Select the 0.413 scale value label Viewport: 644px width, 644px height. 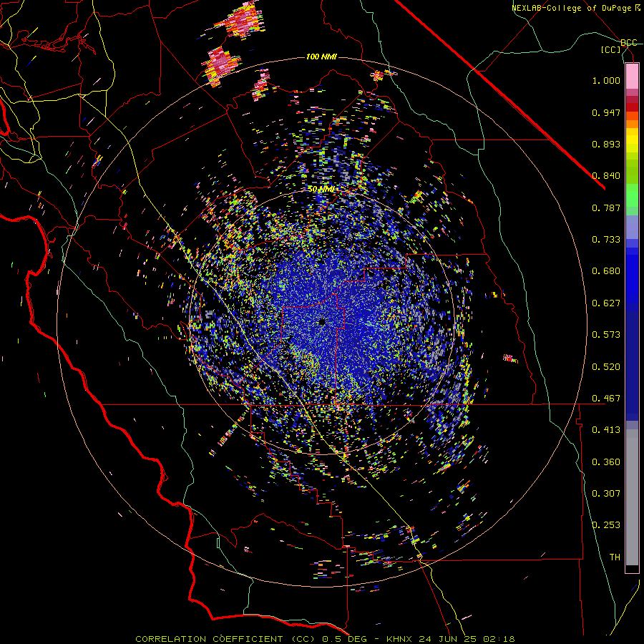pos(606,430)
